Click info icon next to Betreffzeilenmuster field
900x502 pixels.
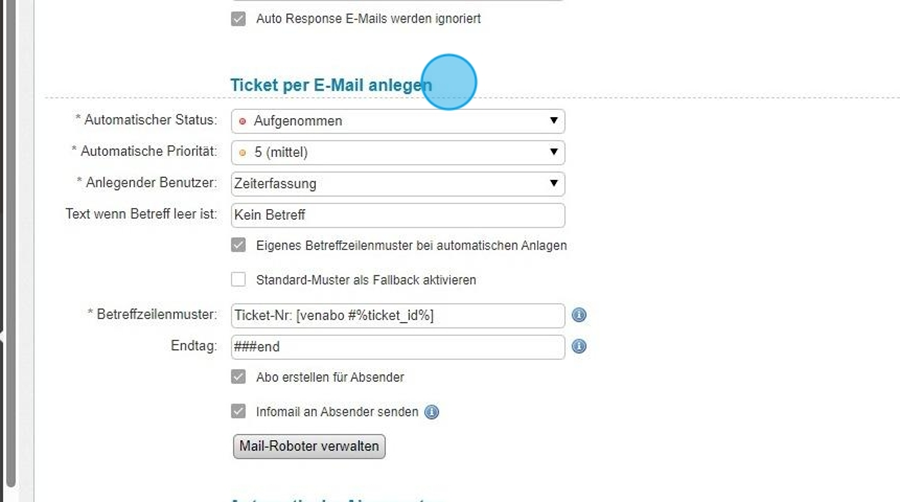pos(579,315)
